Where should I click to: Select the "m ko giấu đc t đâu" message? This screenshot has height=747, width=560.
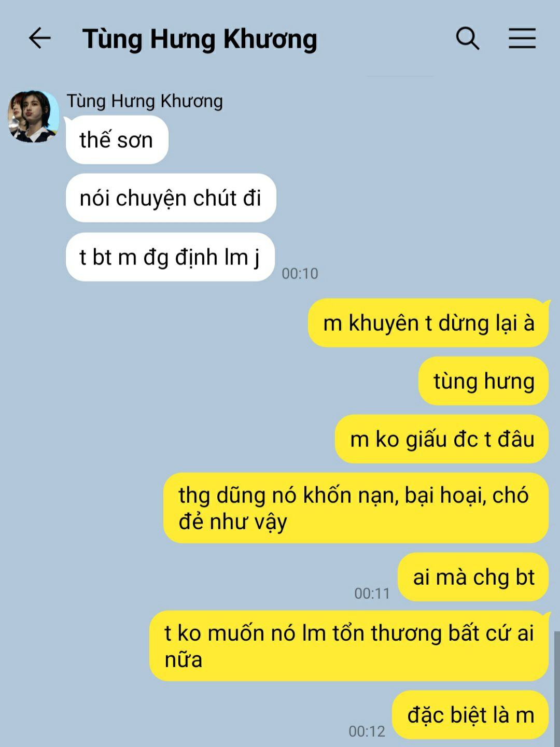pos(442,439)
